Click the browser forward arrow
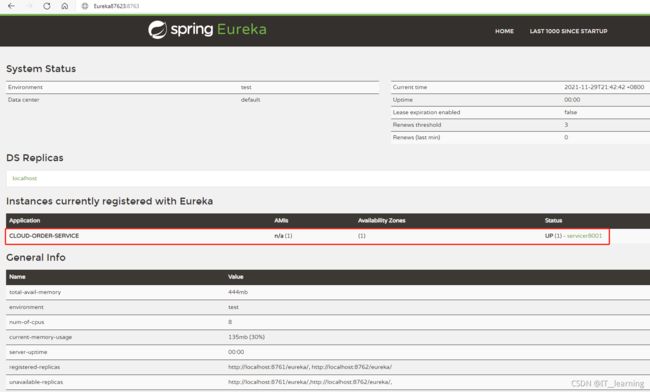The height and width of the screenshot is (392, 650). point(29,6)
